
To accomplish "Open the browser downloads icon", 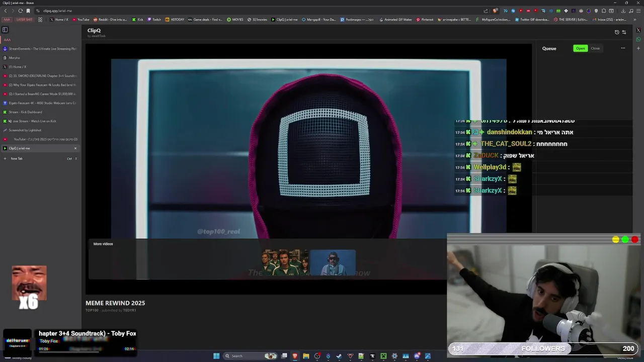I will (623, 11).
